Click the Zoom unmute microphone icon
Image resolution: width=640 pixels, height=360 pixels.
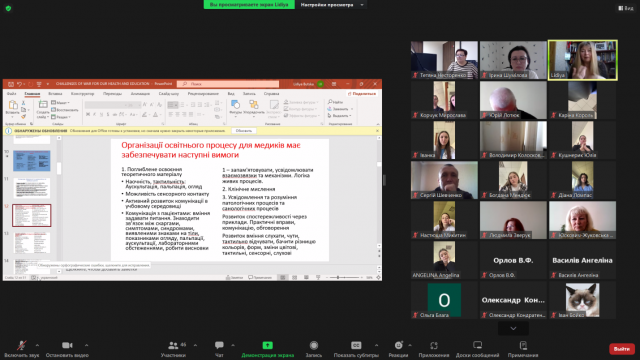pos(21,345)
